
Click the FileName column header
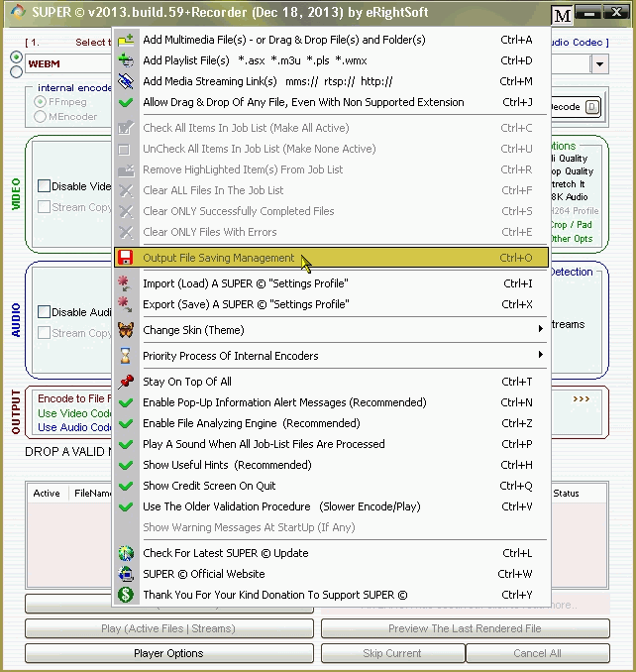[x=92, y=494]
